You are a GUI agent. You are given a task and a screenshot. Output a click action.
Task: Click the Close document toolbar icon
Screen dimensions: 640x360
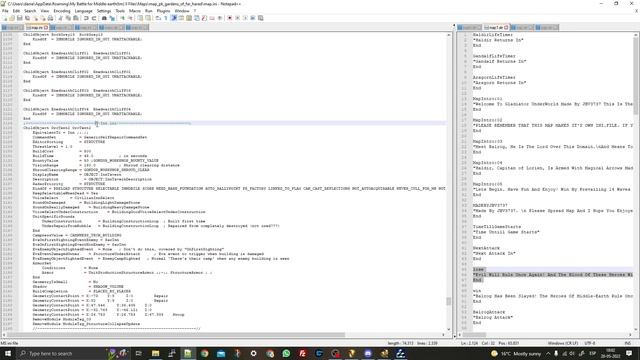pyautogui.click(x=36, y=18)
